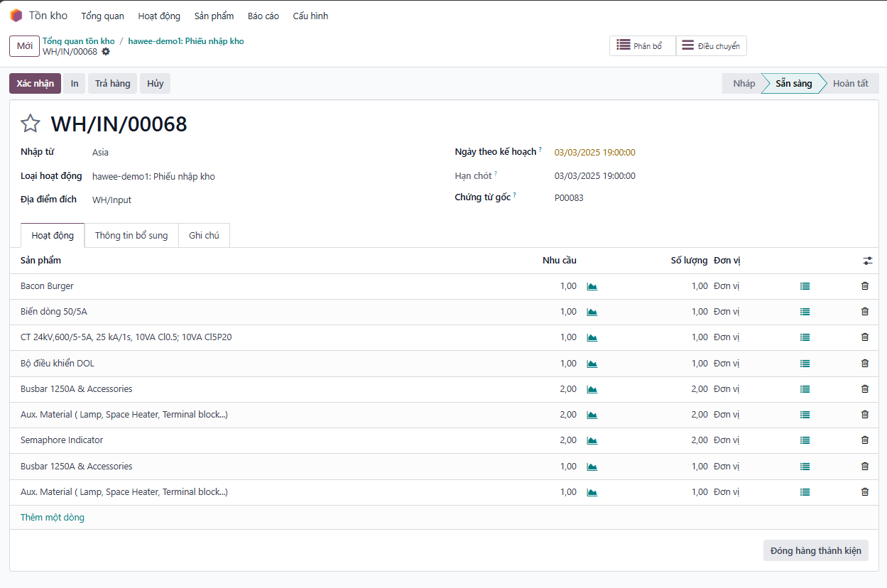Open forecast chart icon for CT 24kV row
This screenshot has height=588, width=887.
point(592,337)
